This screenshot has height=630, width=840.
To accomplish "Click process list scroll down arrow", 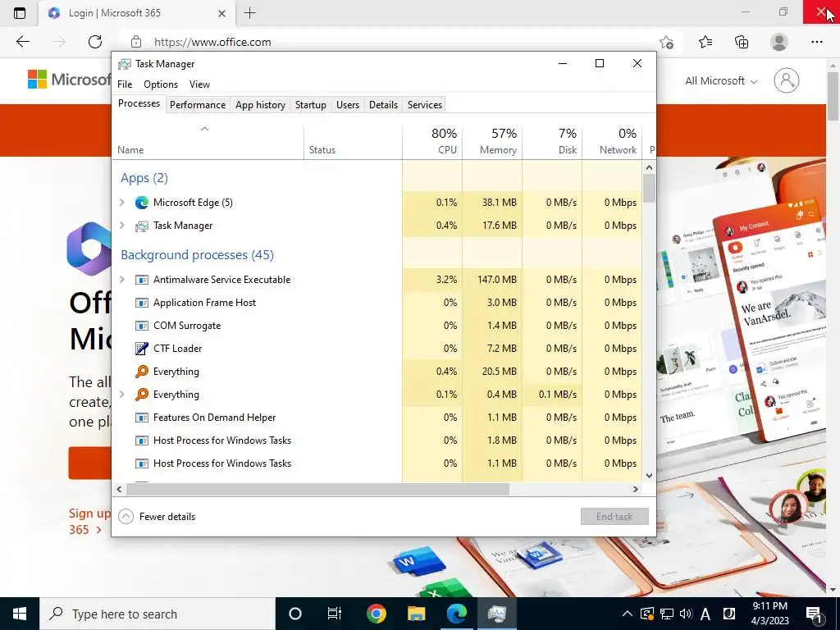I will [650, 475].
